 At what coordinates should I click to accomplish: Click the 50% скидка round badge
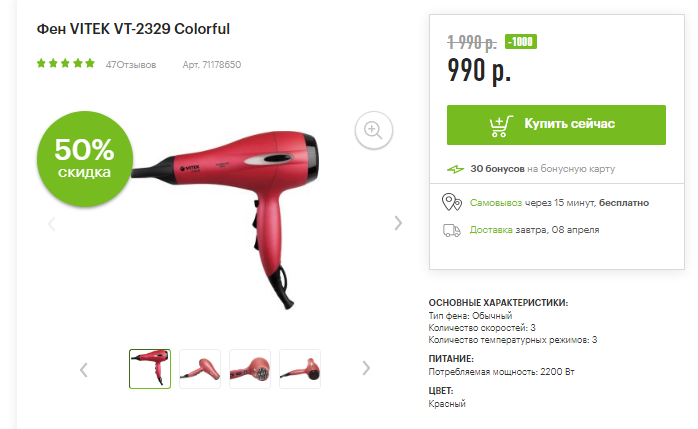coord(85,159)
